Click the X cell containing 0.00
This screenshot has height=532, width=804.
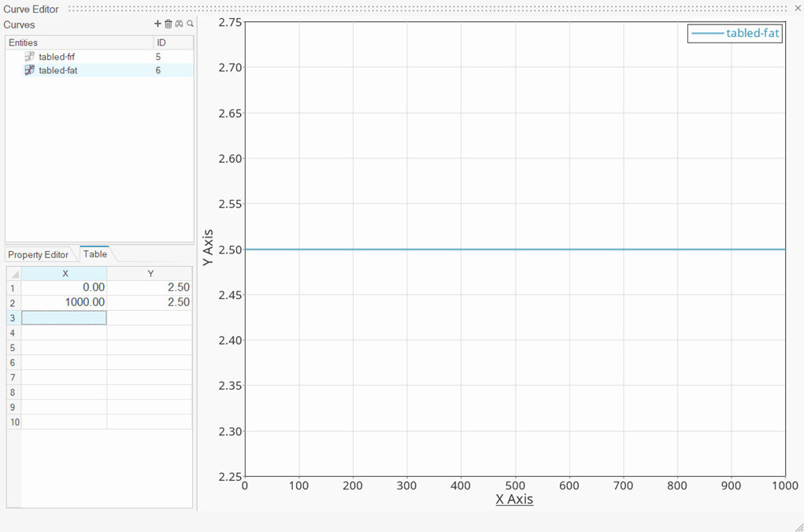point(64,287)
